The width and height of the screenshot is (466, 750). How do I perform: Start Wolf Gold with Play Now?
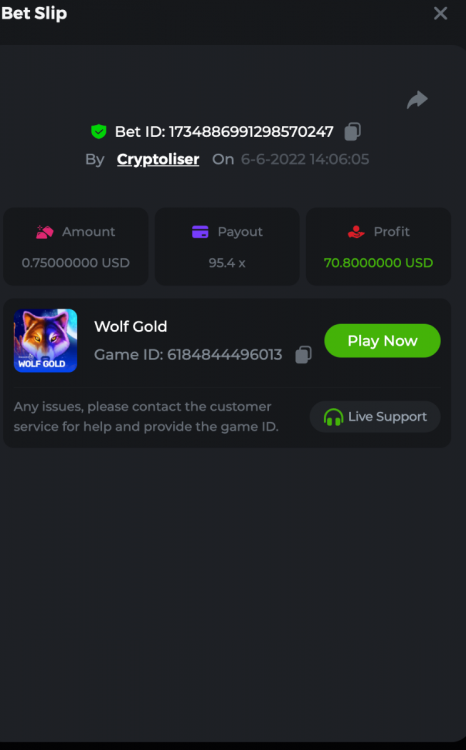coord(382,341)
